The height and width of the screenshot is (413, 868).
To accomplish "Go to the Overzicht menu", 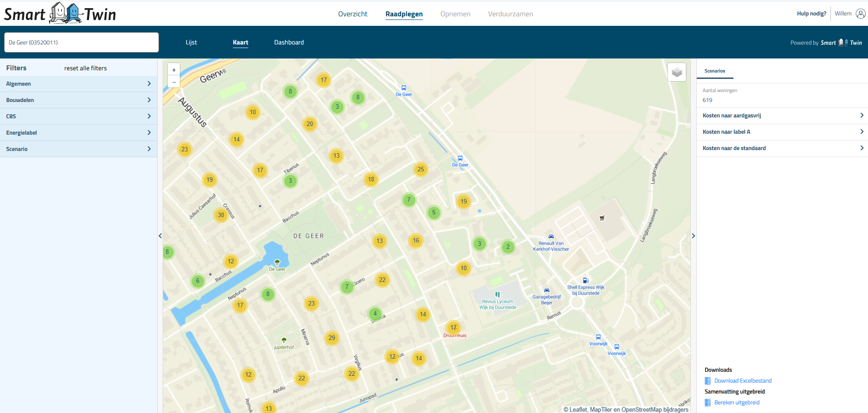I will [352, 14].
